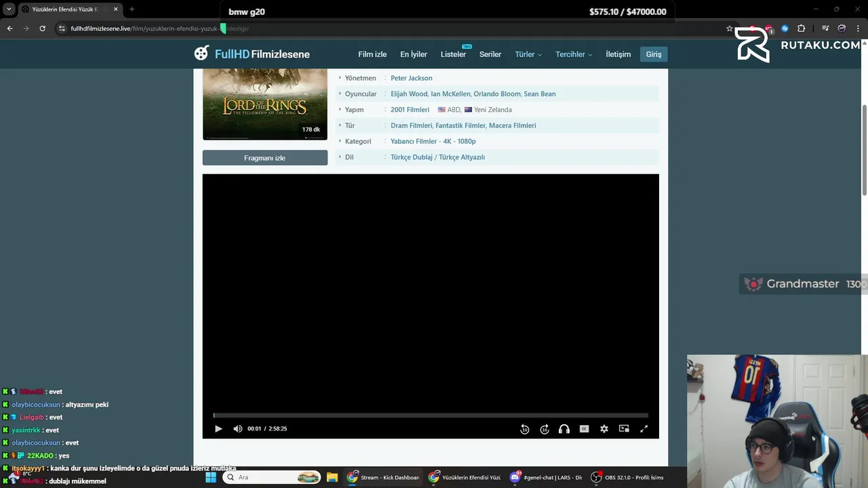Switch to Stream - Kick Dashboard window
Image resolution: width=868 pixels, height=488 pixels.
(x=383, y=477)
